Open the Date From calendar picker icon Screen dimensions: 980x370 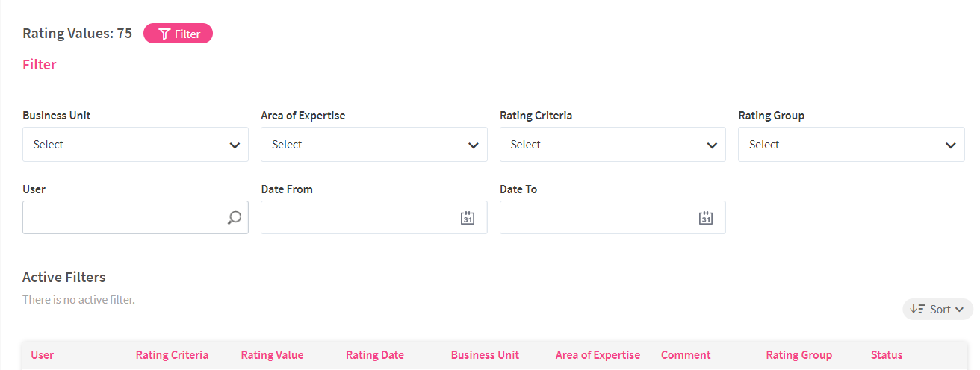[x=468, y=218]
